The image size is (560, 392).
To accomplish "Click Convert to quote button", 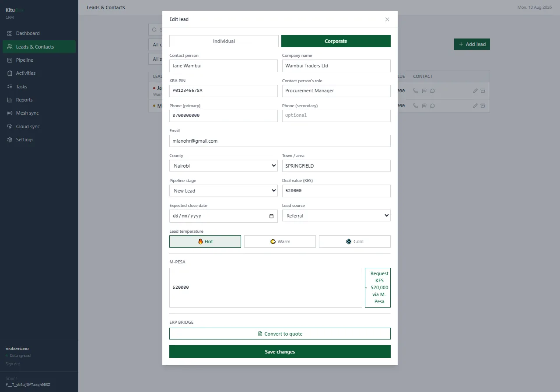I will click(x=280, y=334).
